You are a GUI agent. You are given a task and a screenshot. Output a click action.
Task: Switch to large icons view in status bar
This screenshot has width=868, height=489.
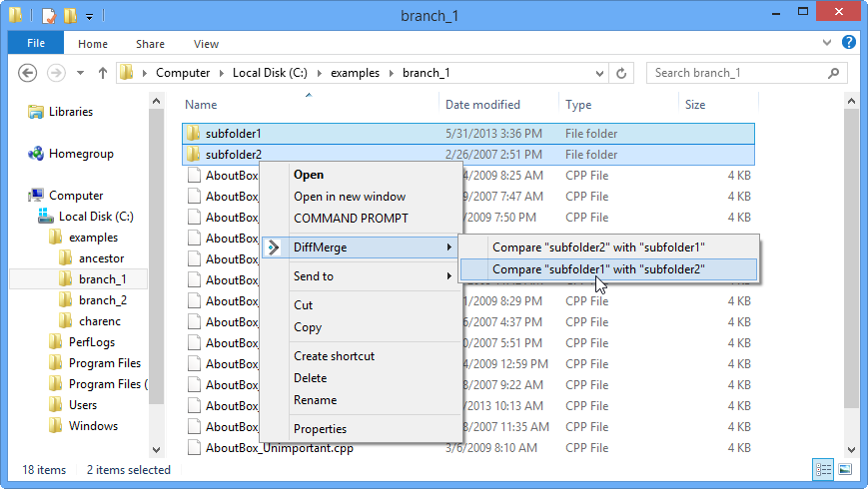[x=845, y=469]
